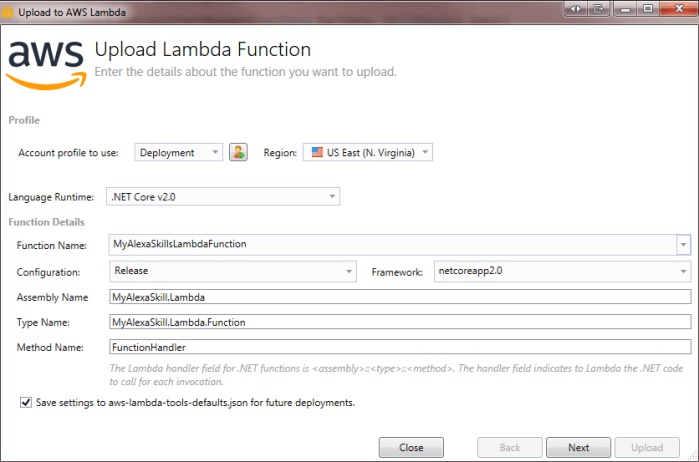Click the exit-arrow icon in title bar
699x462 pixels.
coord(600,9)
